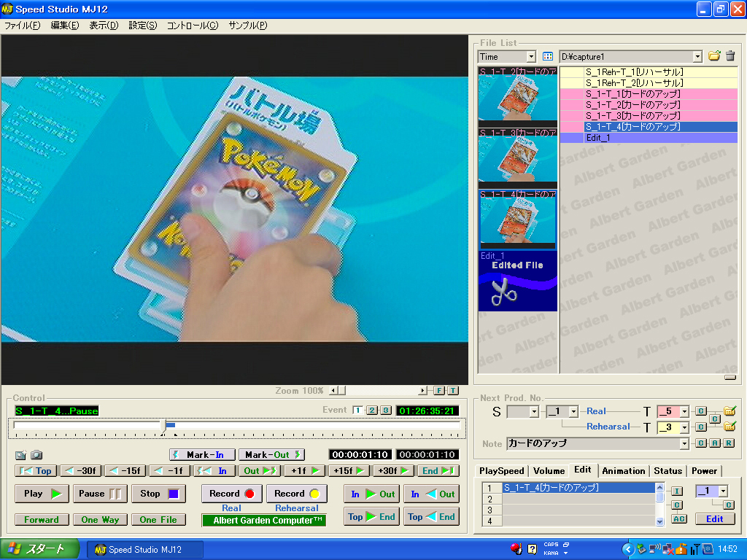Click the C button next to Real T number
The width and height of the screenshot is (747, 560).
[700, 411]
